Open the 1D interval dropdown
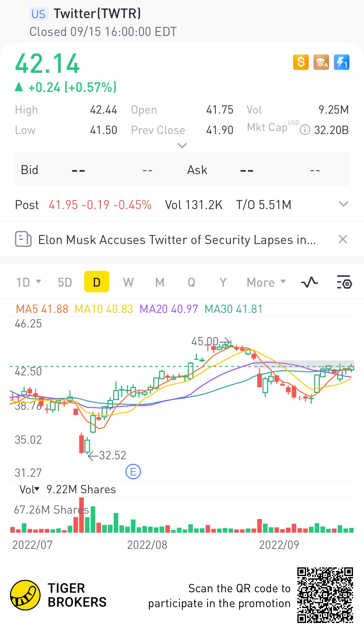The image size is (364, 634). click(28, 282)
